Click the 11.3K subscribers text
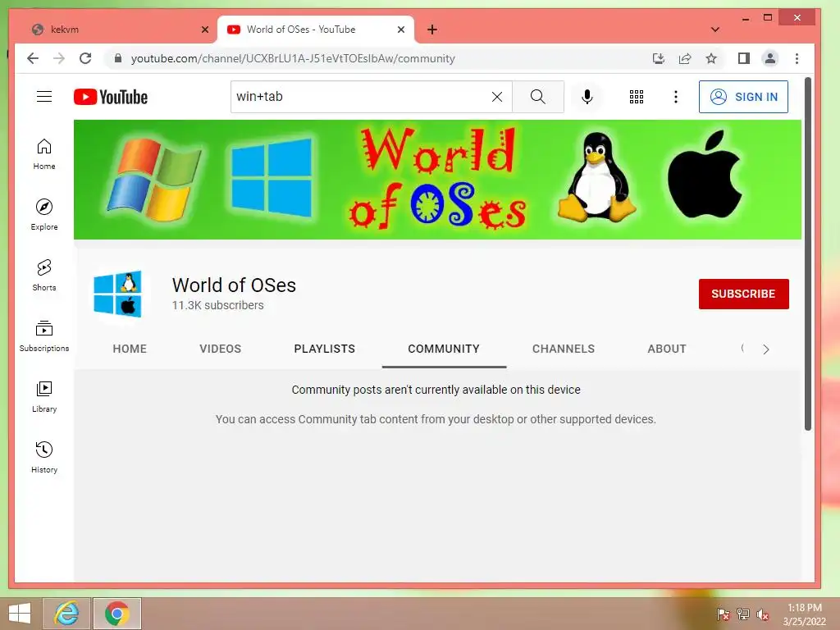 pos(217,305)
